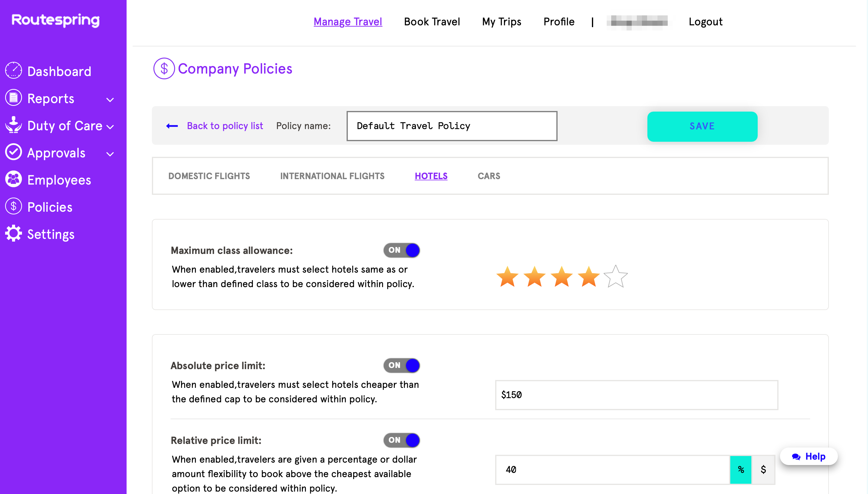
Task: Click the back arrow to the policy list
Action: click(x=172, y=126)
